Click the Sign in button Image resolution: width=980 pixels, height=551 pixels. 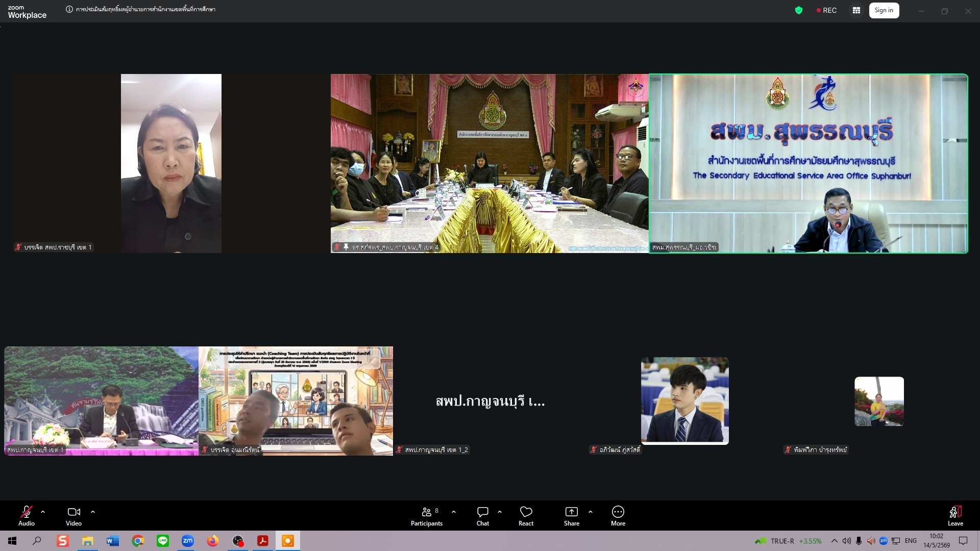click(x=884, y=10)
